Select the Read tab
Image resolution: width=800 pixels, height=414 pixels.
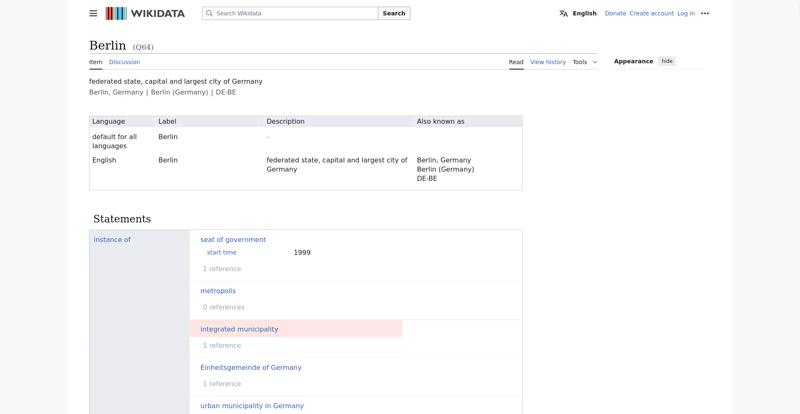pos(516,62)
